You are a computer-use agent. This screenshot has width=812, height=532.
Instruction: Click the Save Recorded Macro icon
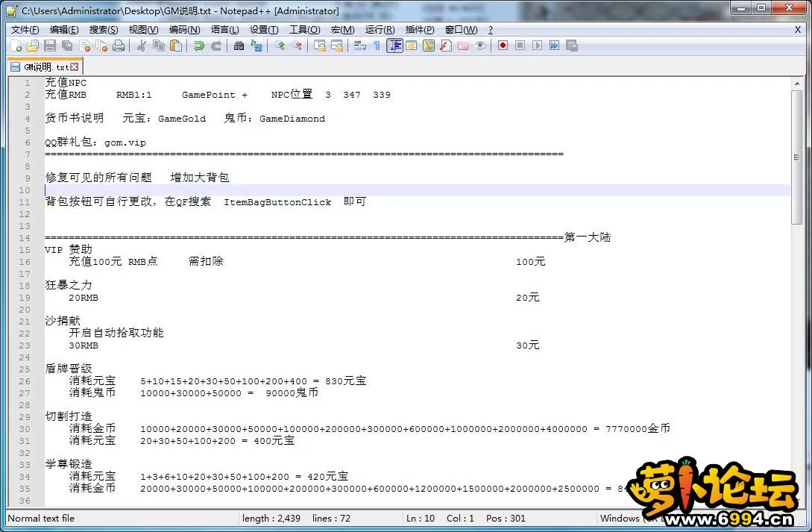(572, 46)
